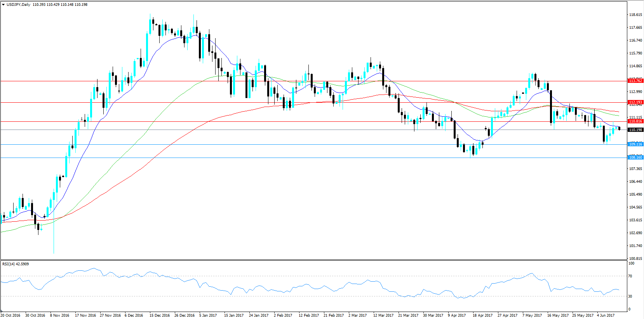Click the 2 Feb 2017 date label
The height and width of the screenshot is (319, 644).
coord(283,315)
